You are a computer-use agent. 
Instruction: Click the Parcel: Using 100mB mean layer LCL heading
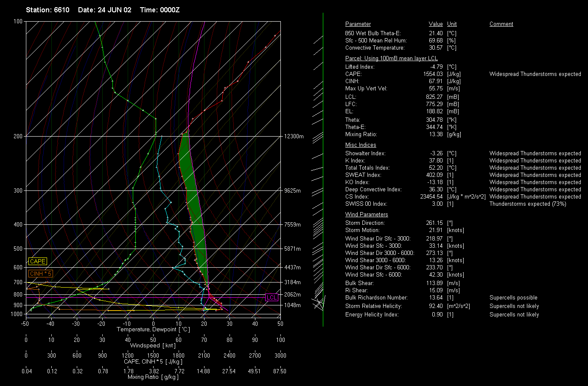click(x=391, y=59)
